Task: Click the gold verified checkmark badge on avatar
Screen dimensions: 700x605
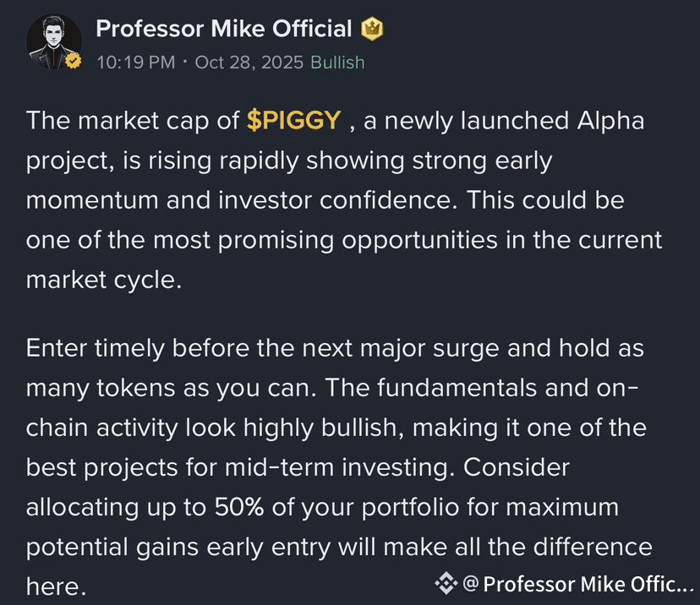Action: coord(74,61)
